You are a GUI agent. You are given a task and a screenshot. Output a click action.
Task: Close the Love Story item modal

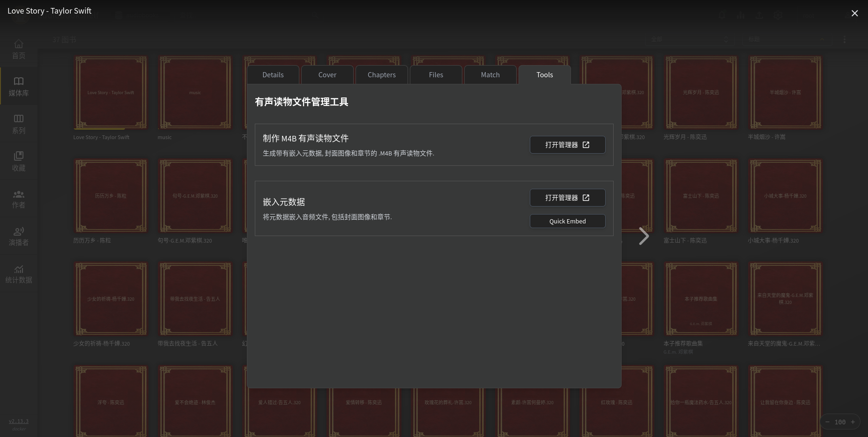click(x=854, y=13)
